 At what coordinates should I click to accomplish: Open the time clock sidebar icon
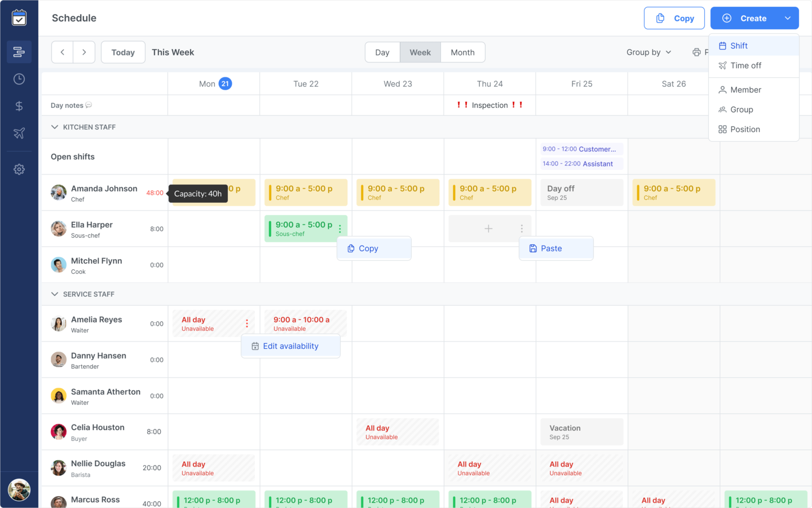pyautogui.click(x=19, y=79)
